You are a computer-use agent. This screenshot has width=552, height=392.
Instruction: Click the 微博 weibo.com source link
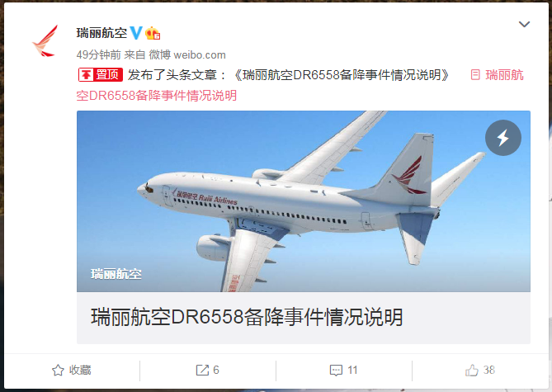187,54
